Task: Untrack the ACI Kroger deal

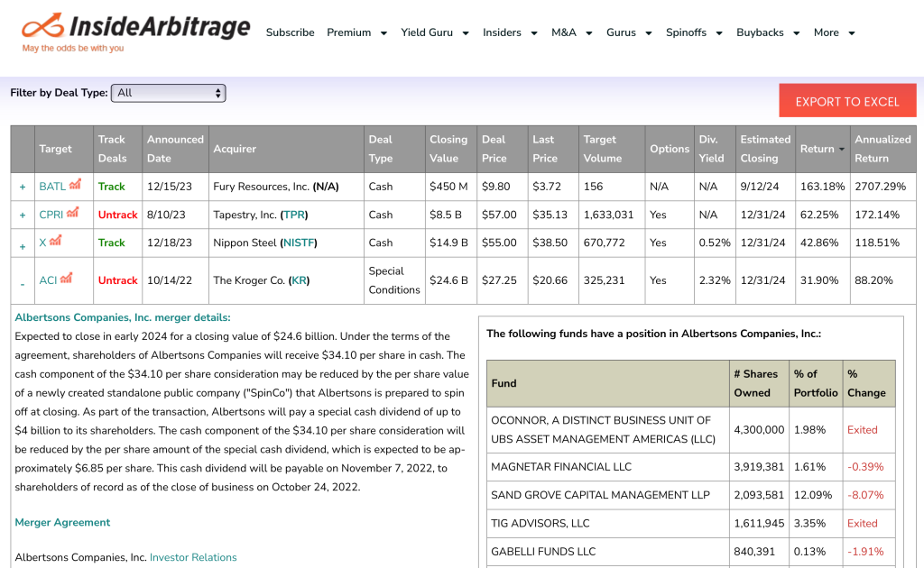Action: click(118, 280)
